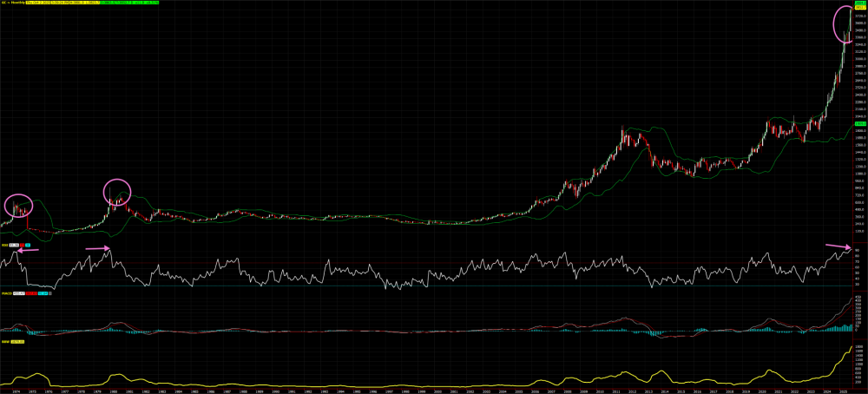The height and width of the screenshot is (394, 868).
Task: Click the white RSI value box
Action: 14,245
